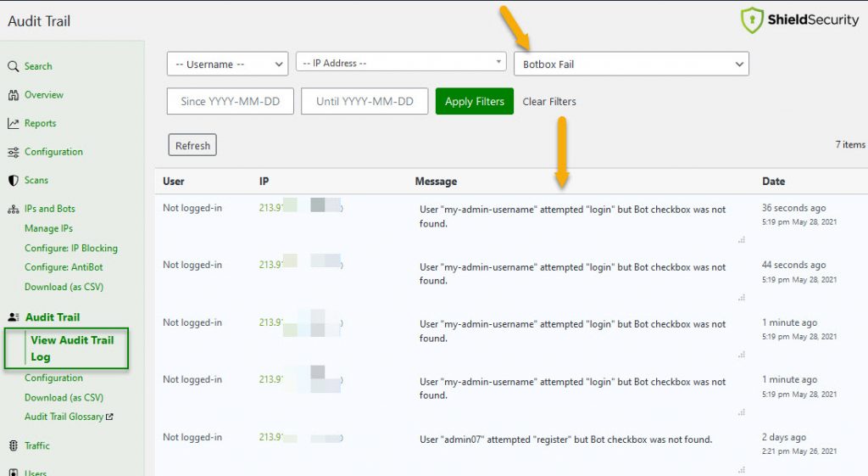This screenshot has width=868, height=476.
Task: Click the IPs and Bots network icon
Action: point(14,210)
